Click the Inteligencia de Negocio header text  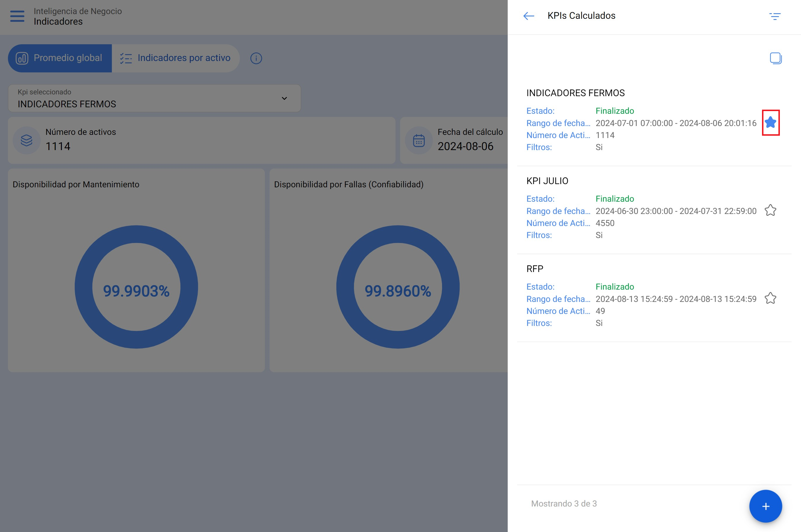(x=78, y=11)
